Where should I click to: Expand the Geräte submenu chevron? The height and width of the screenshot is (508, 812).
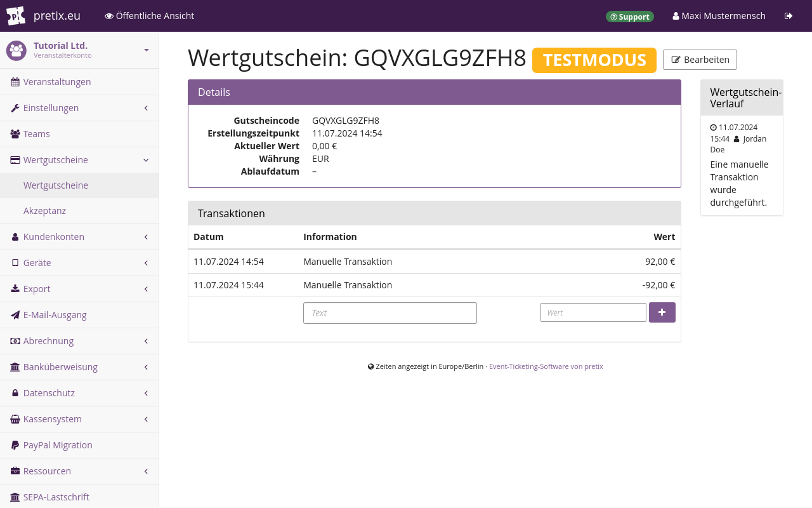click(146, 263)
